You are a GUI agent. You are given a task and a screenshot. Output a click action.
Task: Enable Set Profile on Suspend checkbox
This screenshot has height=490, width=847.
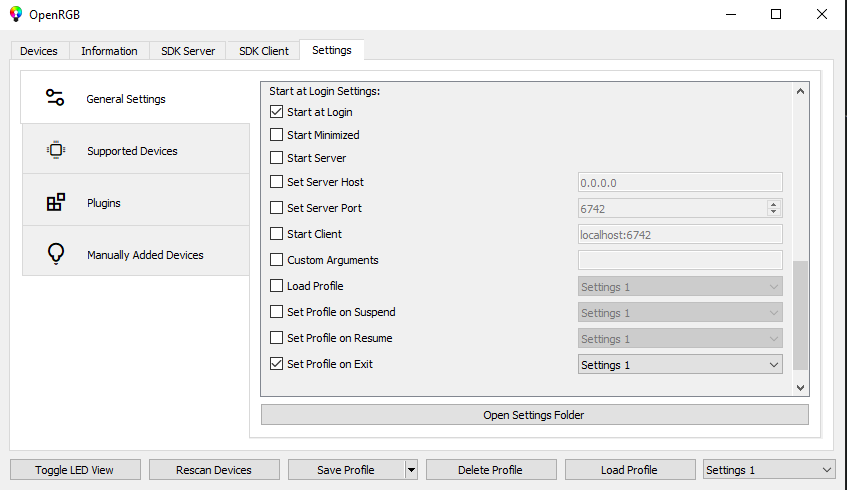pos(276,312)
